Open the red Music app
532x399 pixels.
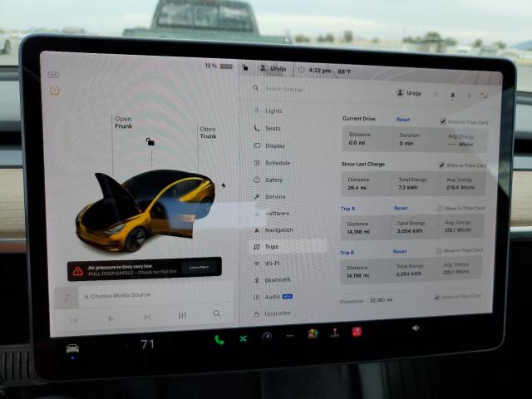[x=357, y=332]
